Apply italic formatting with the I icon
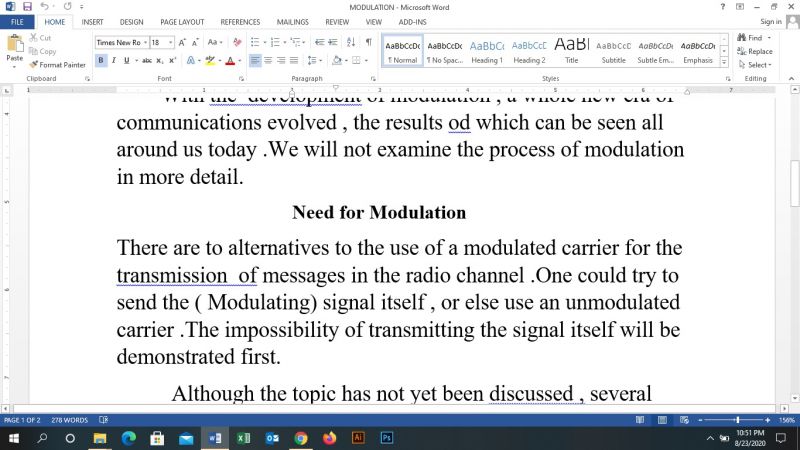 click(113, 60)
